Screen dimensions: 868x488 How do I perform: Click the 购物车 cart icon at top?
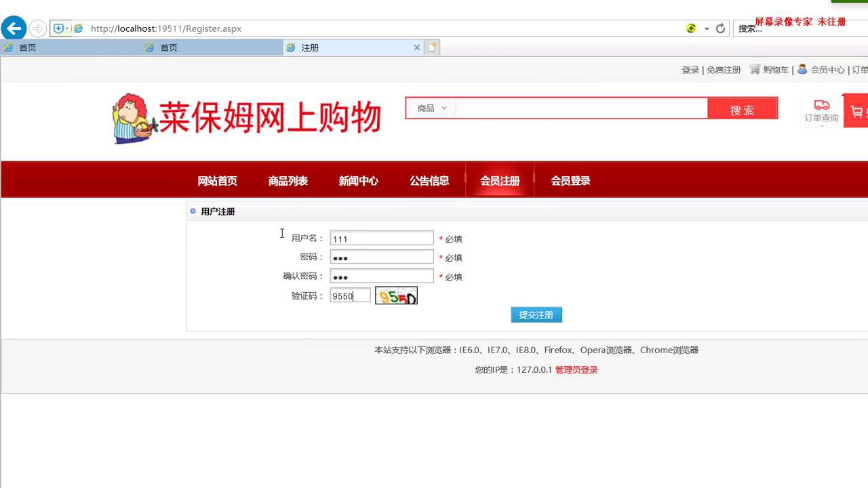[x=755, y=69]
